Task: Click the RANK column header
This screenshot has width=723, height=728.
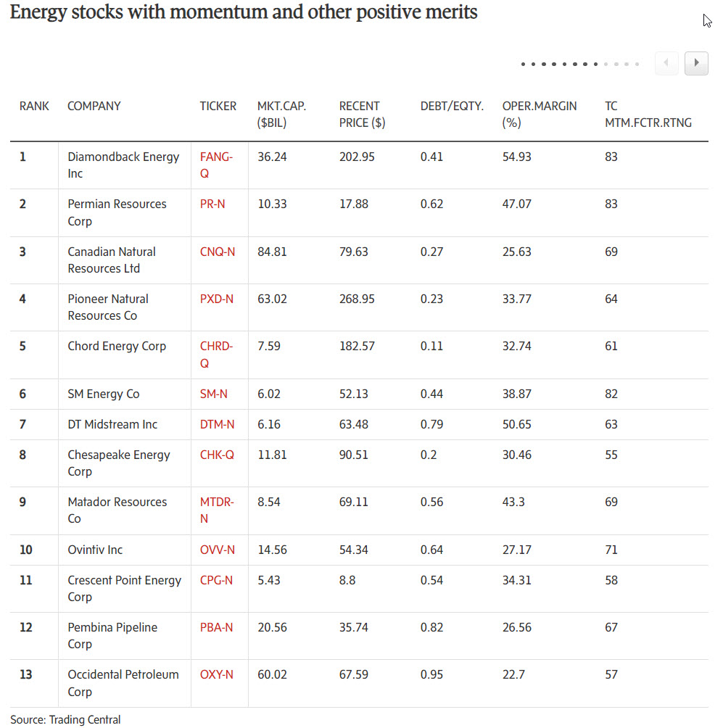Action: click(34, 106)
